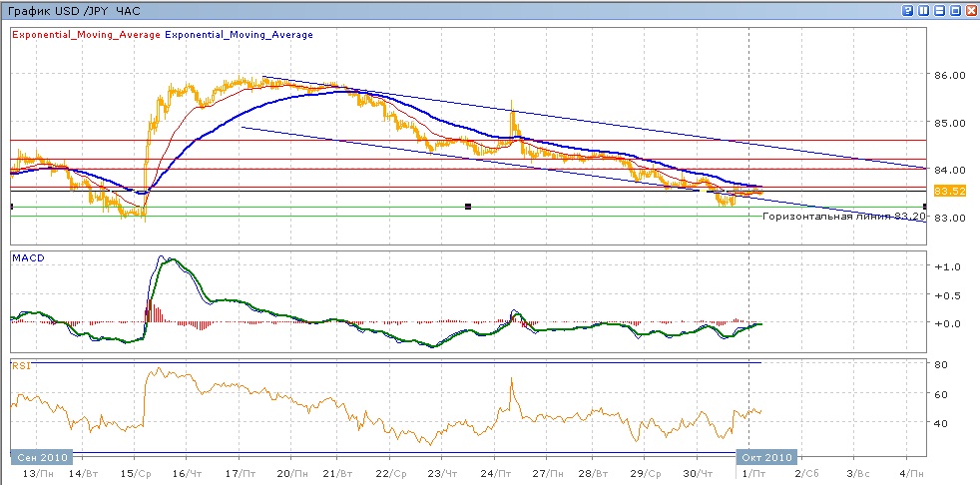Click the 'Горизонтальная линия 83.20' label
This screenshot has width=980, height=485.
tap(841, 216)
